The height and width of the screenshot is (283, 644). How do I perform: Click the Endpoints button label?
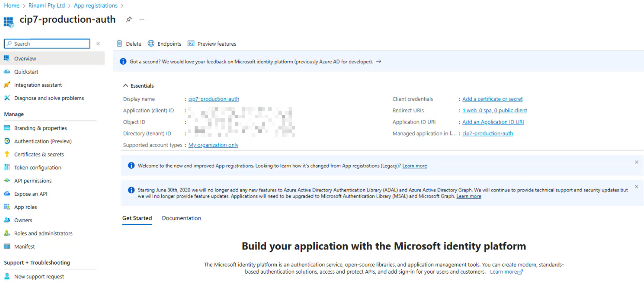coord(169,44)
